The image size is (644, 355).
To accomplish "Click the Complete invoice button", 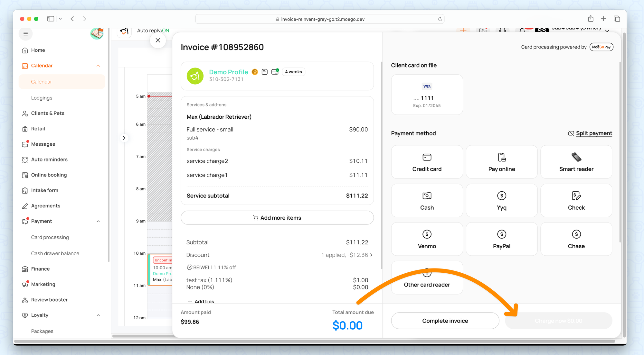I will coord(445,321).
